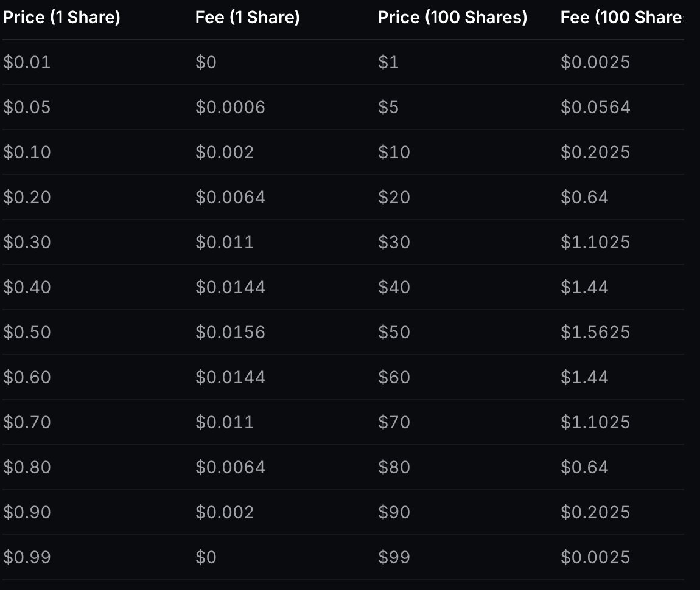Select the $0.0006 fee cell
Screen dimensions: 700x590
230,108
